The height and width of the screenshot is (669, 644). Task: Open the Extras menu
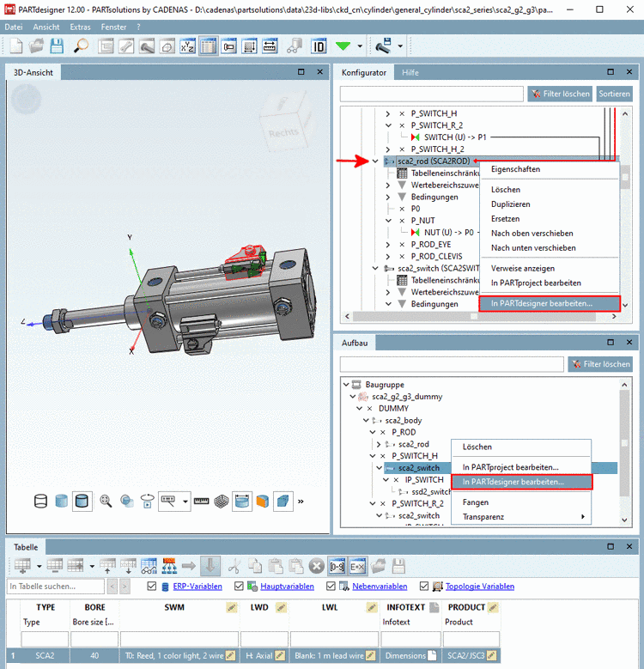[x=80, y=27]
